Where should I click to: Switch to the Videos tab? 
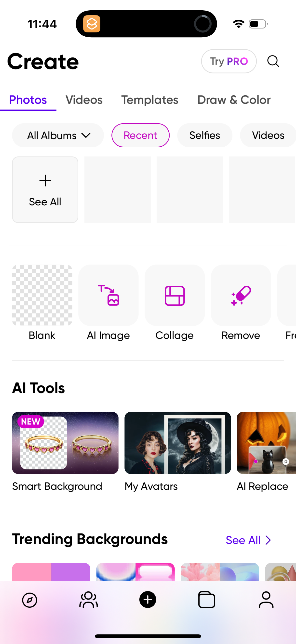click(x=84, y=100)
